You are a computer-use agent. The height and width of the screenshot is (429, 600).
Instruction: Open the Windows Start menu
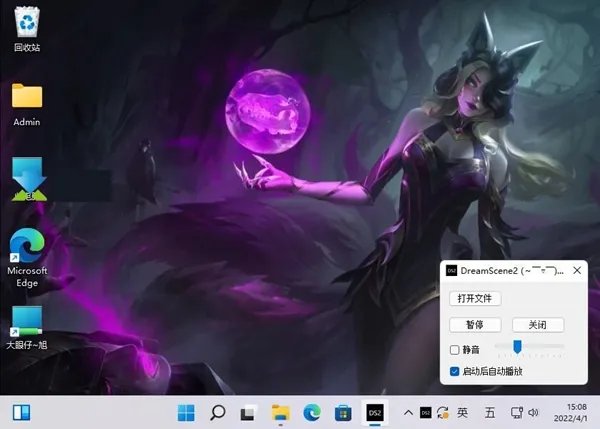pyautogui.click(x=186, y=411)
